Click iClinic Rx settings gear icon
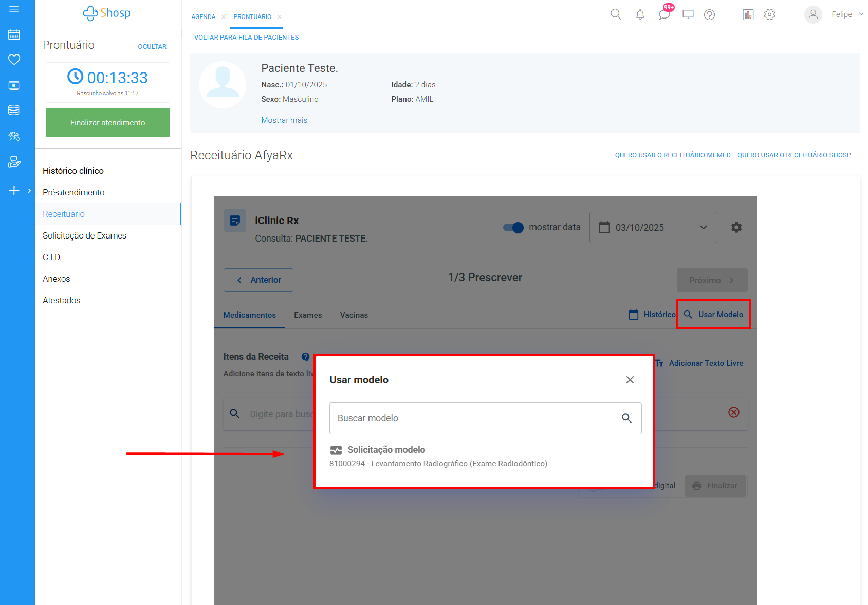868x605 pixels. click(736, 227)
